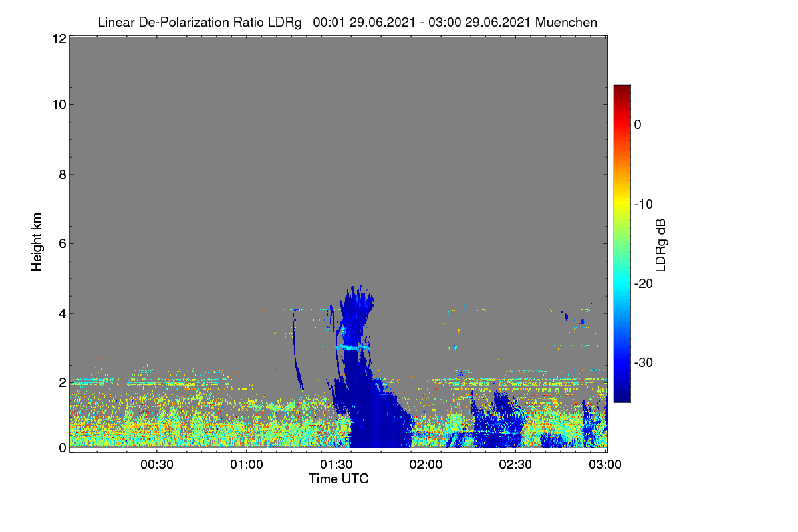The height and width of the screenshot is (532, 798).
Task: Click the height axis value 2
Action: 61,382
